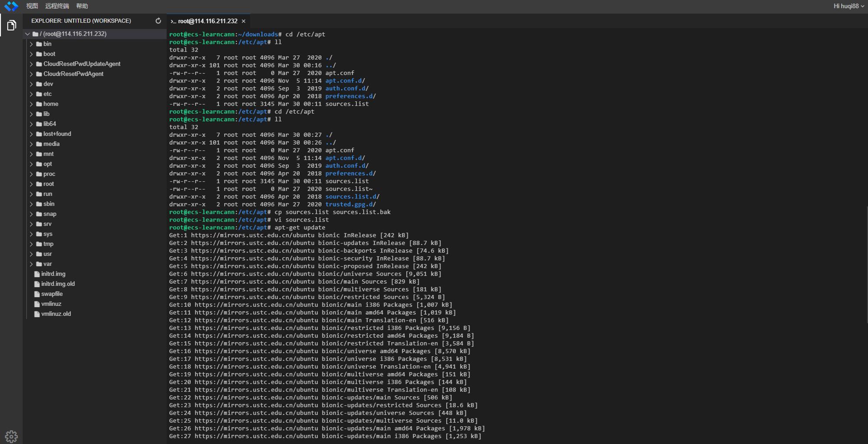Open the 远程终端 menu
868x444 pixels.
coord(57,6)
